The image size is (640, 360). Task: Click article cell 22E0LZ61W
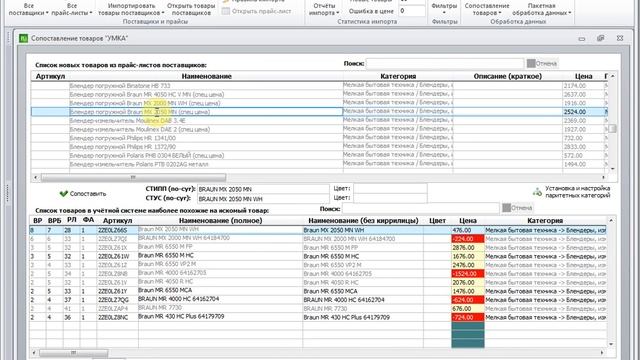(x=117, y=256)
